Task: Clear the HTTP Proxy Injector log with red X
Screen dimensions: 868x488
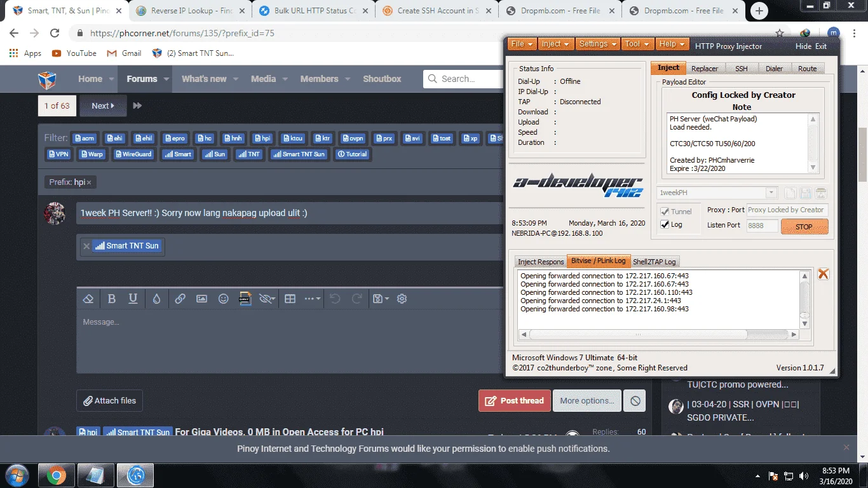Action: 823,274
